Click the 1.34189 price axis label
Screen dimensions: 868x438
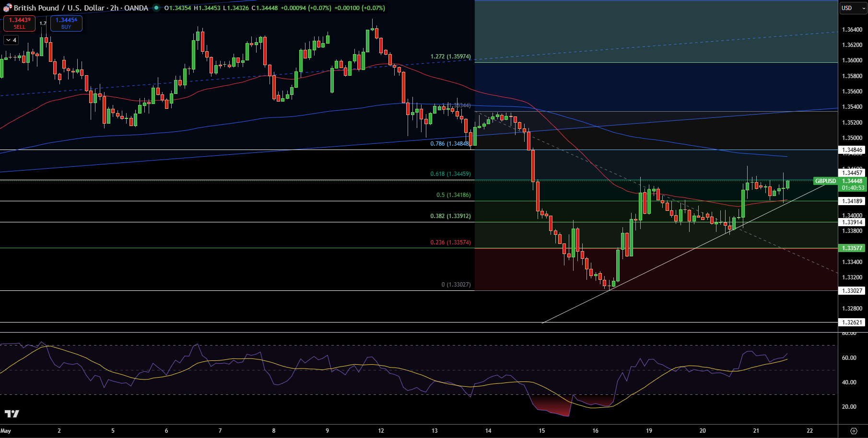(x=852, y=201)
